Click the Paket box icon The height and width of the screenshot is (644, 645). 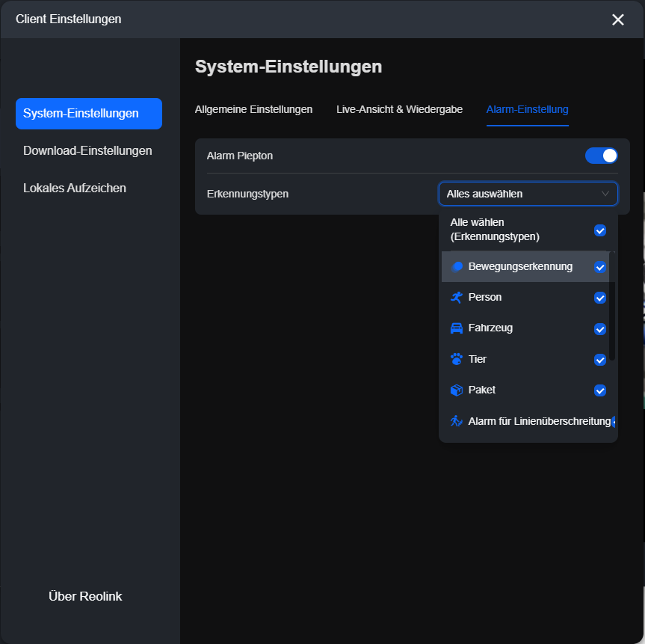(457, 390)
